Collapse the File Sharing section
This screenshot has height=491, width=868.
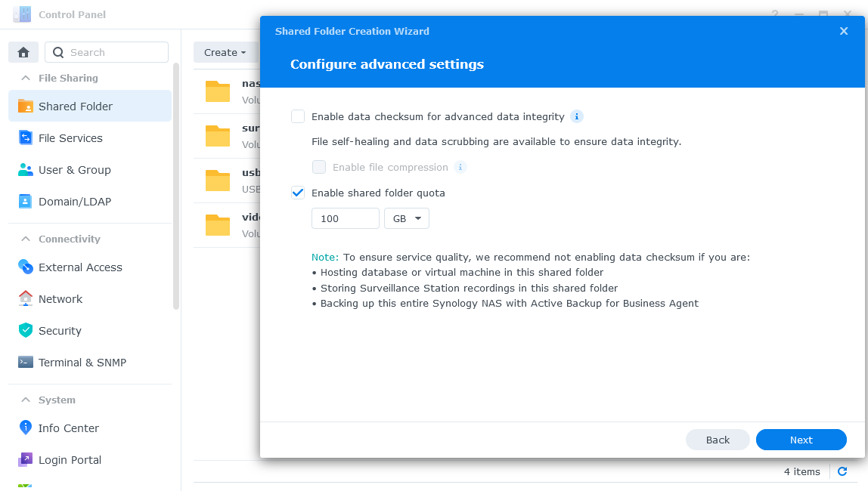pyautogui.click(x=26, y=78)
